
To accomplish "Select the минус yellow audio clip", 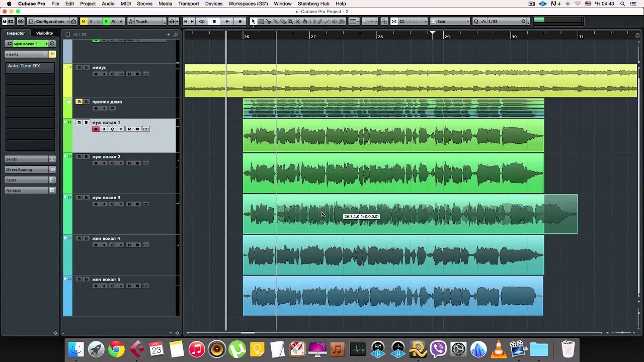I will [x=411, y=80].
